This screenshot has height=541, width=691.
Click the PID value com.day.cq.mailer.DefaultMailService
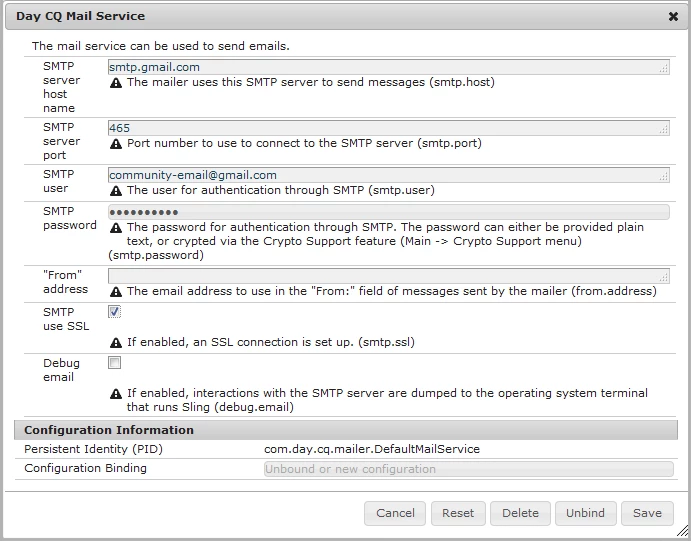point(372,449)
